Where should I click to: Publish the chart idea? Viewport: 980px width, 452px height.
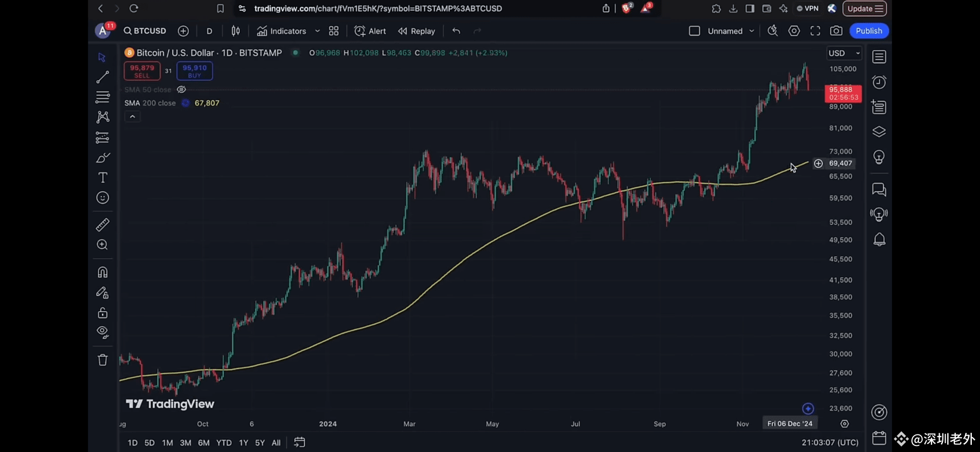(869, 31)
